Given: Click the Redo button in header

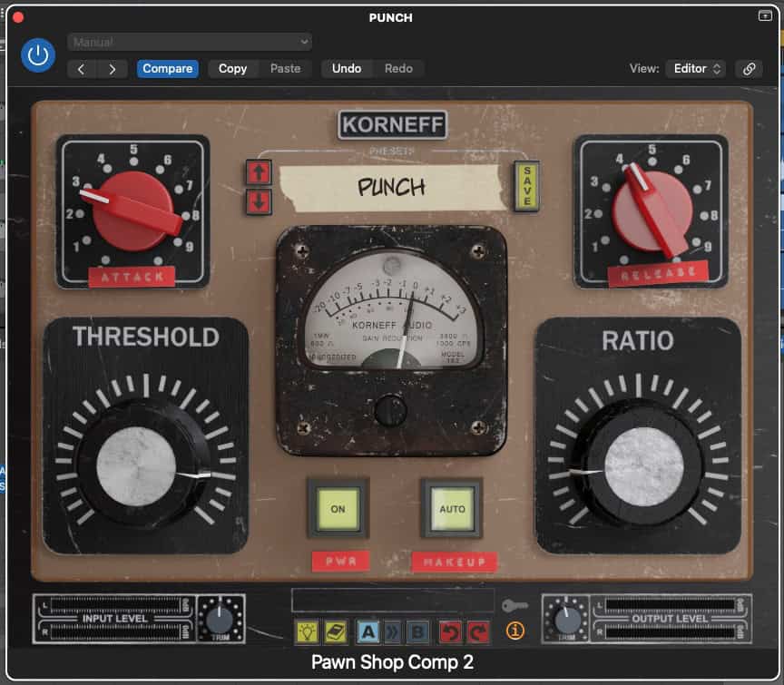Looking at the screenshot, I should tap(398, 69).
